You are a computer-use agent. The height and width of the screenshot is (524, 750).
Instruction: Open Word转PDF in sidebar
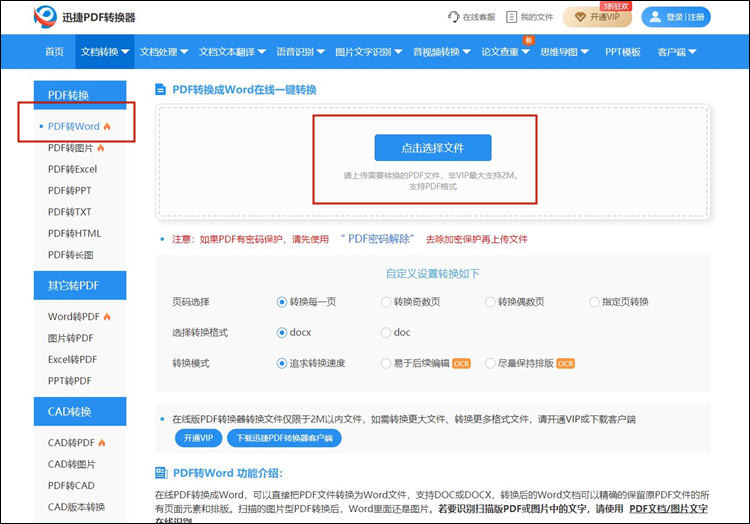tap(74, 317)
